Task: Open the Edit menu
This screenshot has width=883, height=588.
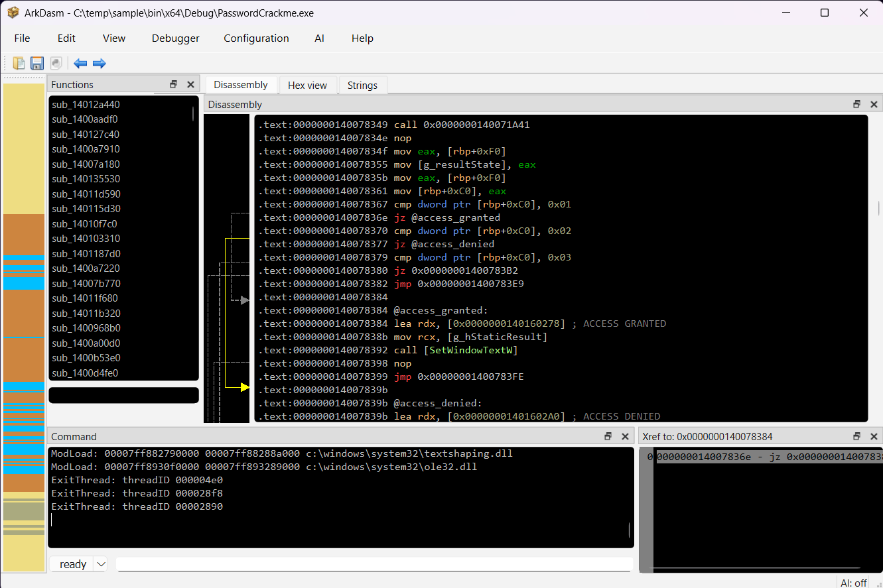Action: (x=66, y=38)
